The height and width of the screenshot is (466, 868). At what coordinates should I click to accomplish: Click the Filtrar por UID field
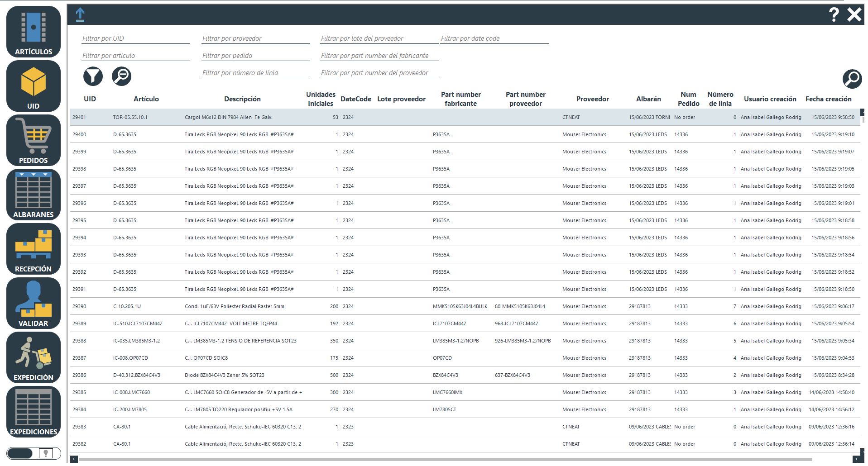(x=136, y=38)
